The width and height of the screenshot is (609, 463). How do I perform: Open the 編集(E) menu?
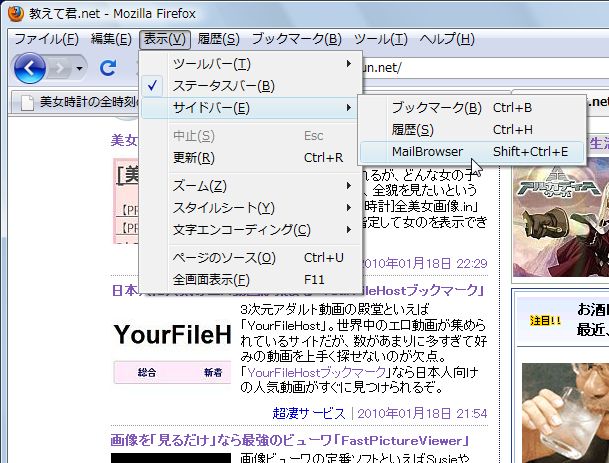pos(111,39)
